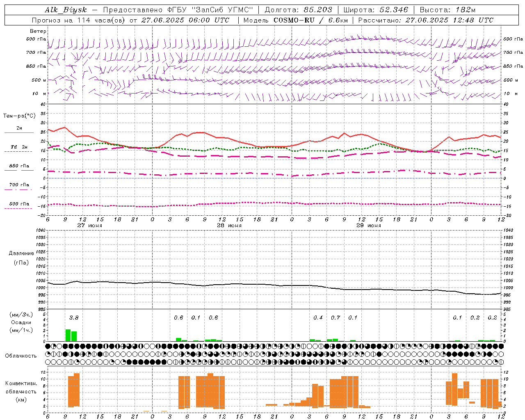Click the 29 июня date label
This screenshot has height=420, width=525.
point(369,226)
